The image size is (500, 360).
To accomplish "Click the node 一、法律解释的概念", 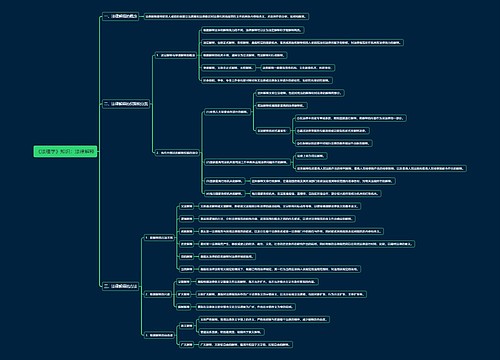I will (120, 16).
